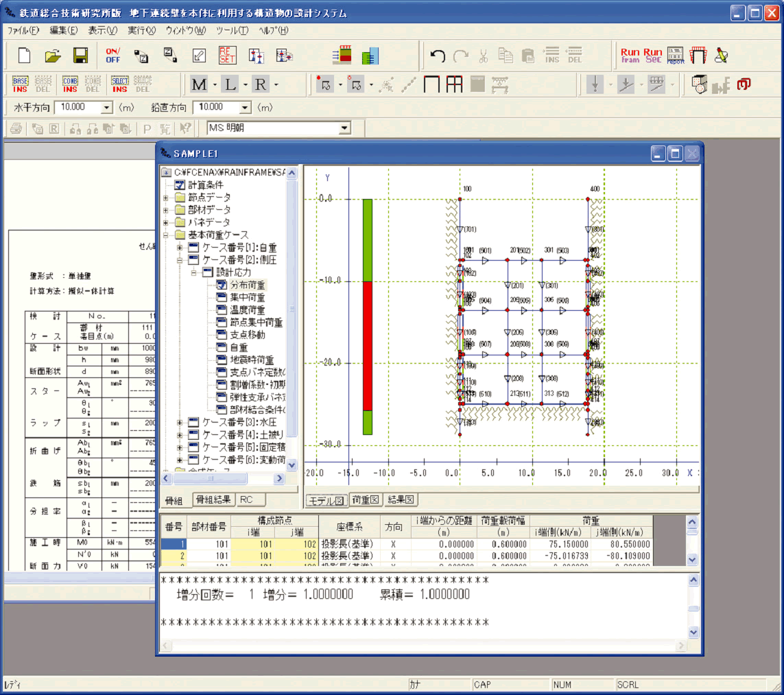Switch to the 骨組結果 tab
Viewport: 784px width, 695px height.
click(x=213, y=500)
